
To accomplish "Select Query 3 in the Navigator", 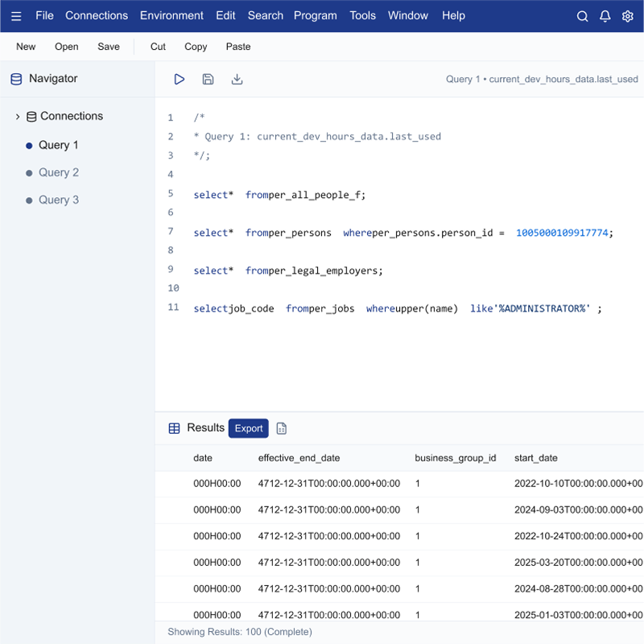I will pos(59,200).
